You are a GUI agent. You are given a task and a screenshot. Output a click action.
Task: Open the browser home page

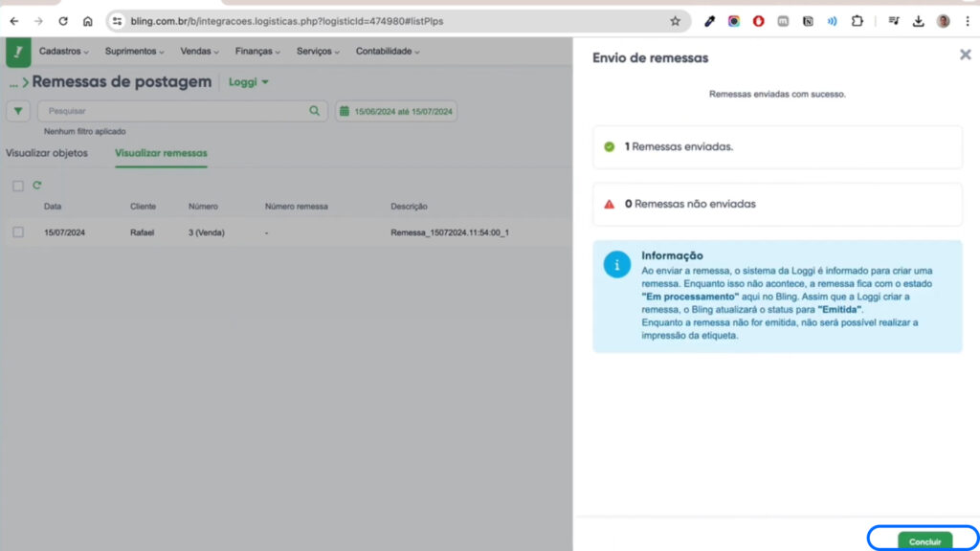point(87,21)
